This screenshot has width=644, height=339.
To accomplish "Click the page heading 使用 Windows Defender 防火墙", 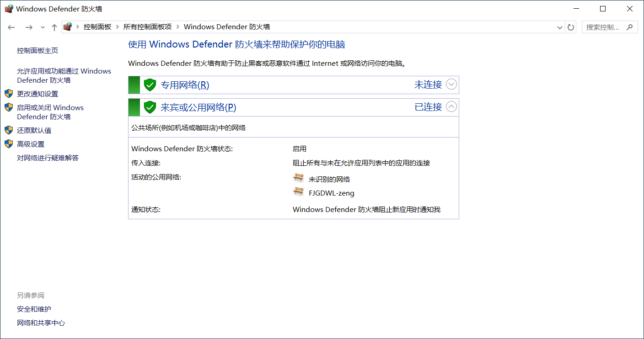I will 236,44.
